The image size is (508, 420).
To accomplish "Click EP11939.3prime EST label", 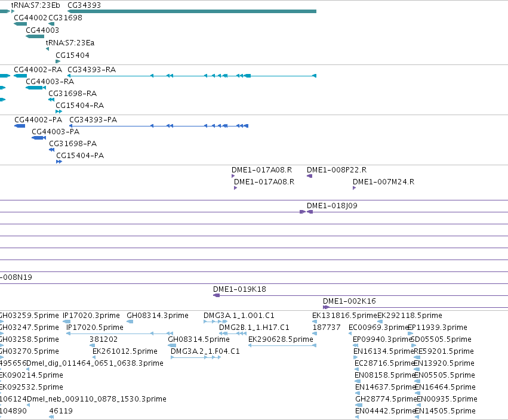I will pyautogui.click(x=438, y=328).
